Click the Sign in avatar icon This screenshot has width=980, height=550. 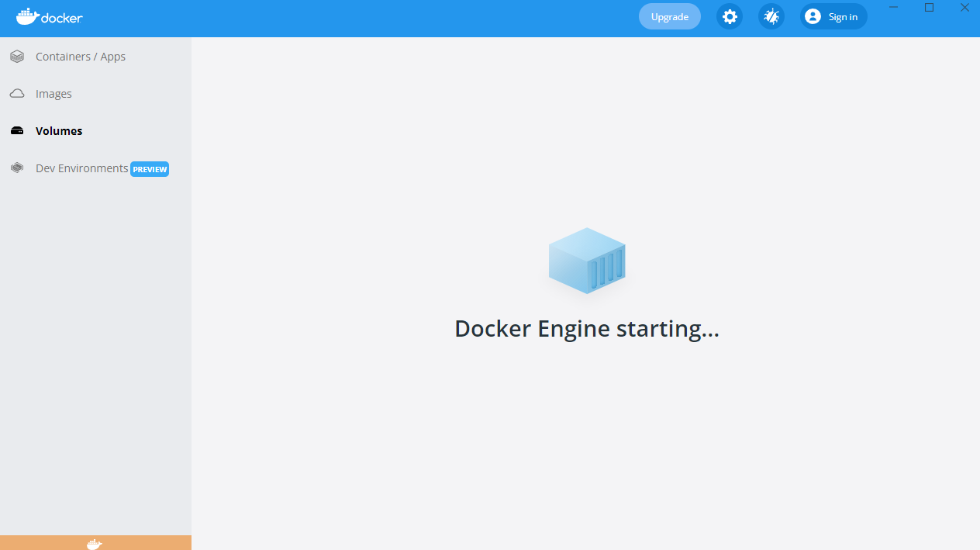pyautogui.click(x=811, y=16)
